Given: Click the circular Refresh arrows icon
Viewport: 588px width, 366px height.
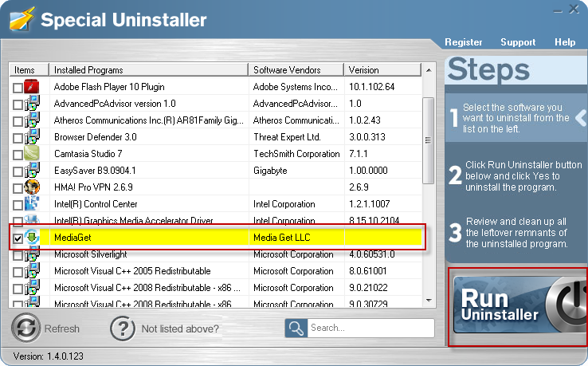Looking at the screenshot, I should [25, 328].
